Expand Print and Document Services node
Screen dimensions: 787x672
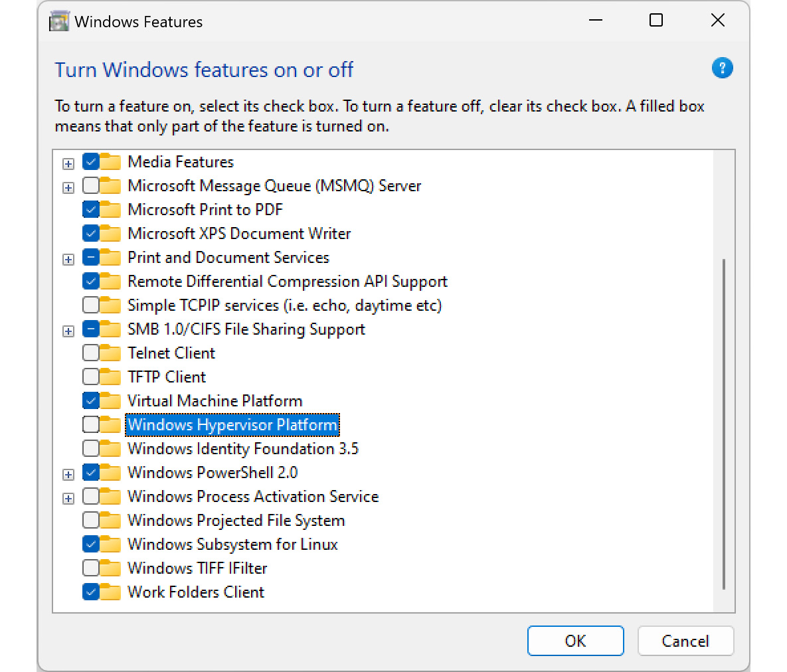68,260
